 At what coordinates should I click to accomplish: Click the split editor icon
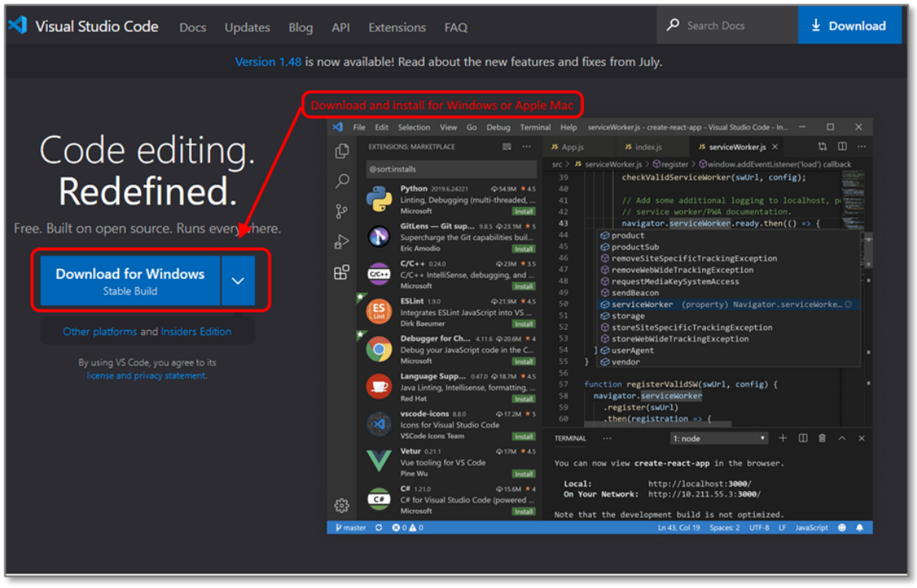pos(842,146)
